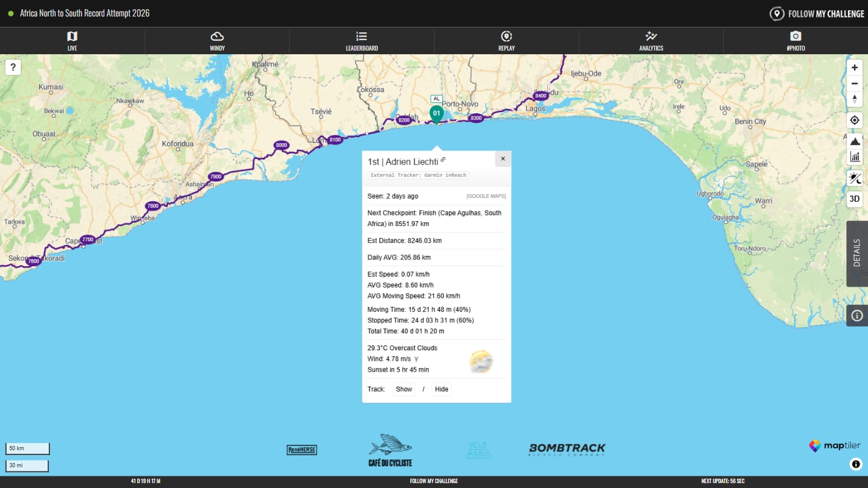
Task: Click the locate/center target icon
Action: (x=855, y=121)
